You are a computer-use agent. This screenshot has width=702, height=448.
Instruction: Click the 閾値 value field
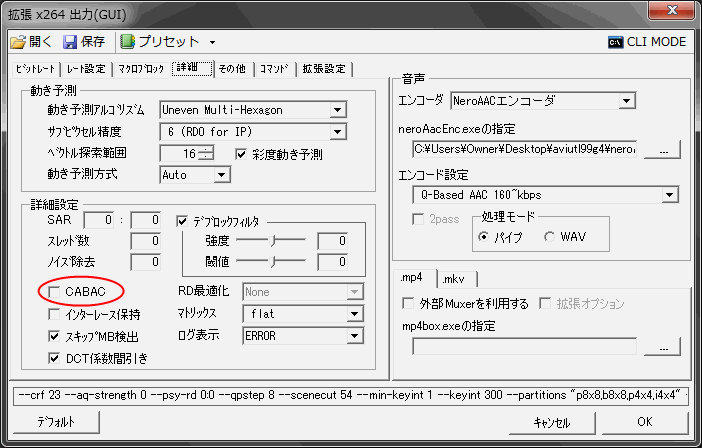[333, 262]
